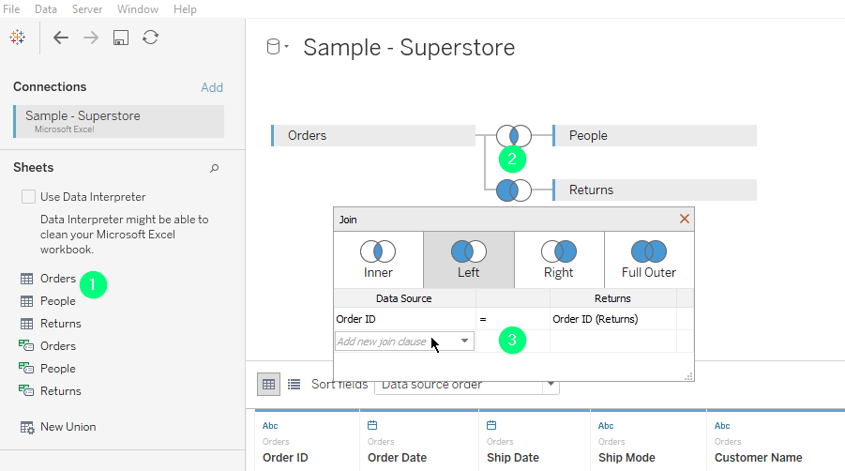This screenshot has height=471, width=845.
Task: Click the Ship Date column header
Action: tap(512, 458)
